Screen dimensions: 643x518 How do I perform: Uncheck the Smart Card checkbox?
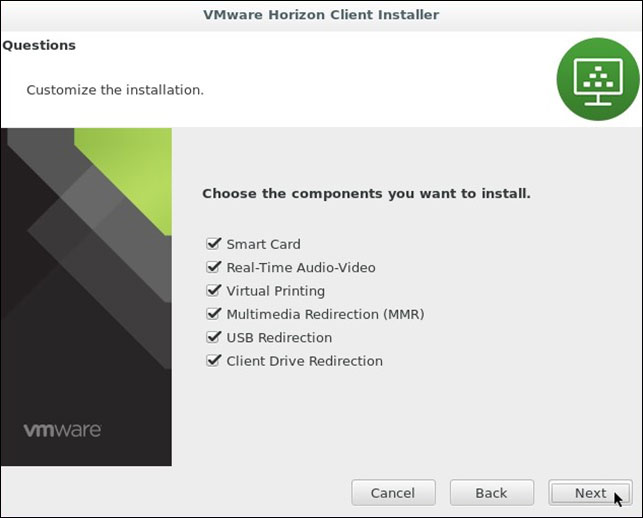click(213, 244)
